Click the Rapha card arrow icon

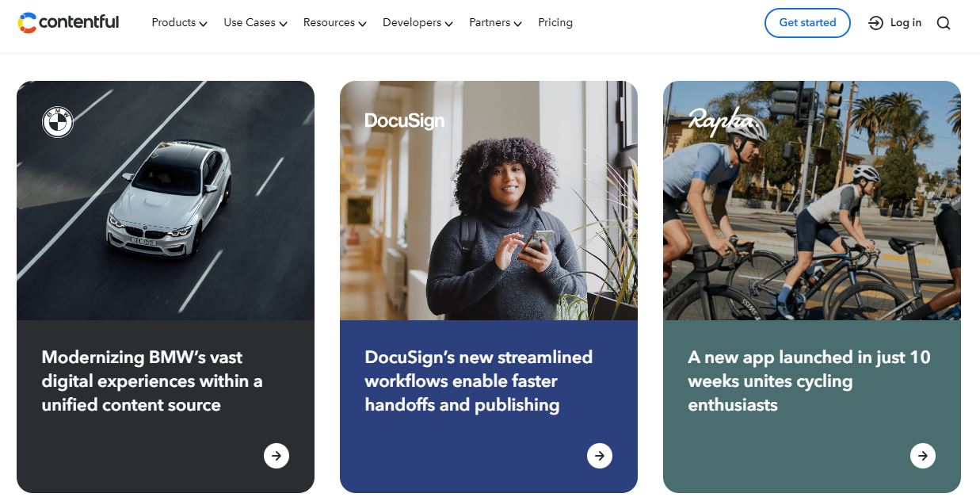[x=923, y=456]
